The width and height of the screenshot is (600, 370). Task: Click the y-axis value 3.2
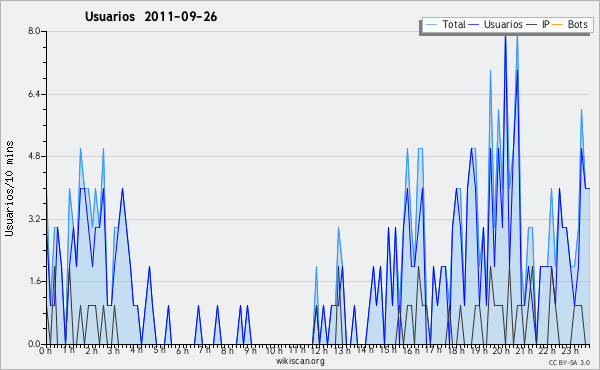pos(34,219)
